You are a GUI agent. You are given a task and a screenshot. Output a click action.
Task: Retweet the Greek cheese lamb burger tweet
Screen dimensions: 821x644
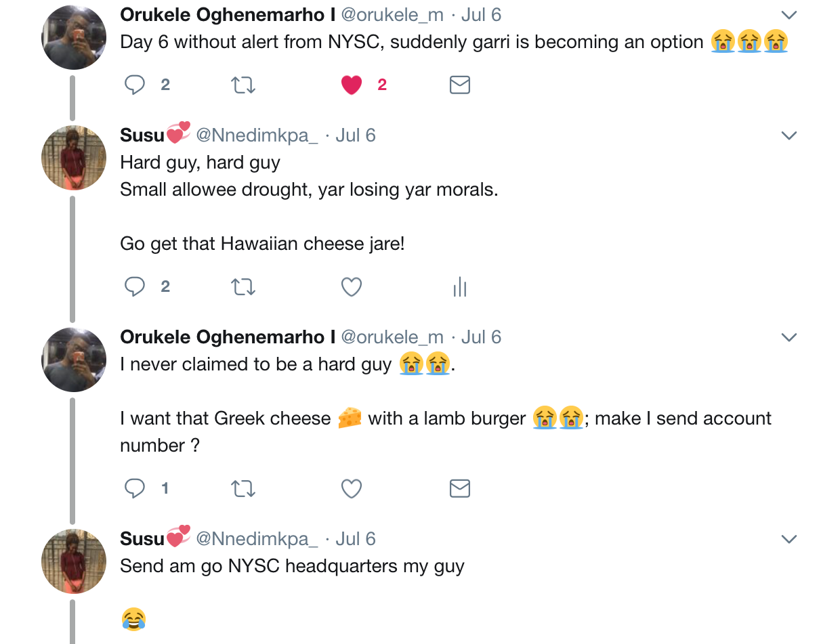243,488
